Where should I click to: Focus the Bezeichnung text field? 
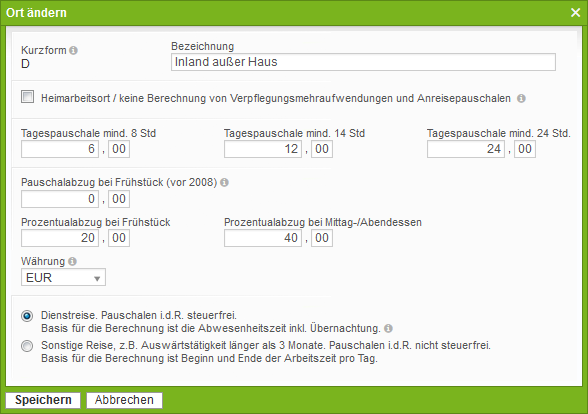tap(363, 62)
